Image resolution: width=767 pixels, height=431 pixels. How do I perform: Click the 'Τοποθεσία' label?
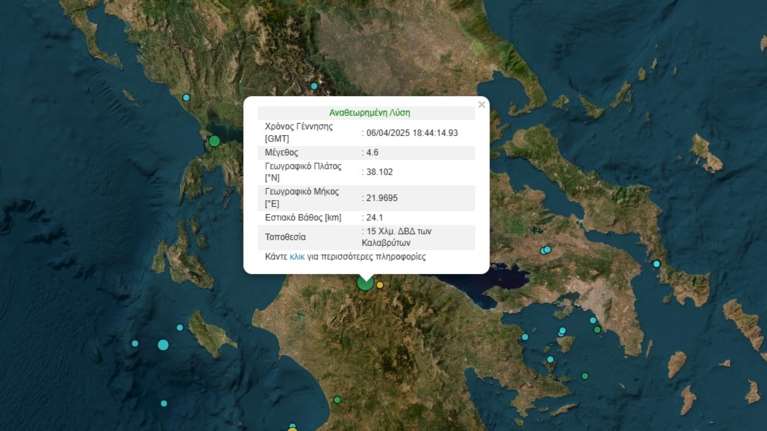(285, 237)
